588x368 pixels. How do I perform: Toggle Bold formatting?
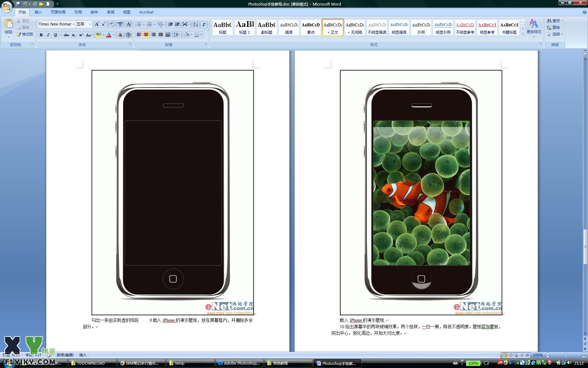point(41,35)
